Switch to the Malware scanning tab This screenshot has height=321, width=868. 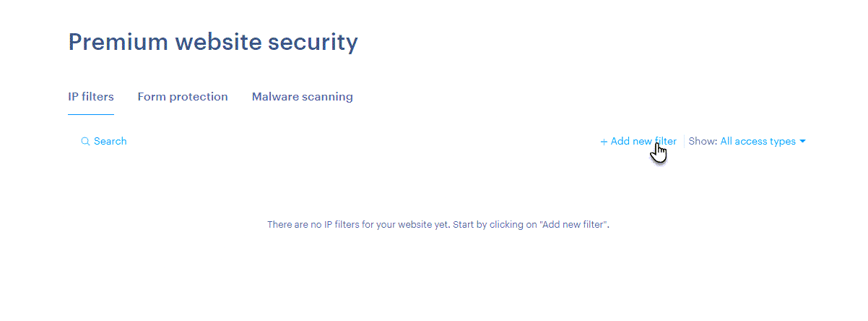pyautogui.click(x=302, y=97)
